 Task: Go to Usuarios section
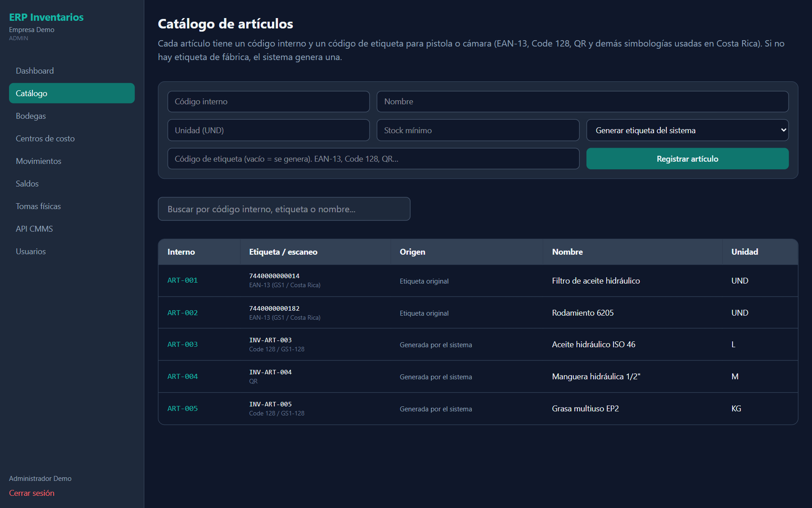72,252
